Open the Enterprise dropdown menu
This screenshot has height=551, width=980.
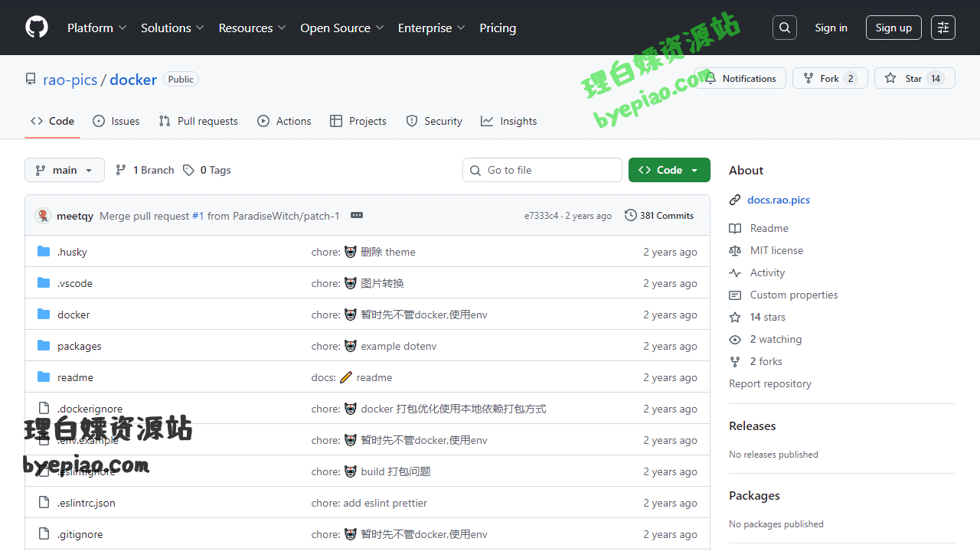coord(431,28)
